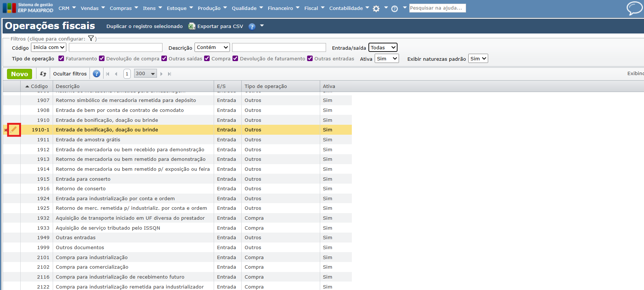644x290 pixels.
Task: Click the Descrição filter text field
Action: (279, 47)
